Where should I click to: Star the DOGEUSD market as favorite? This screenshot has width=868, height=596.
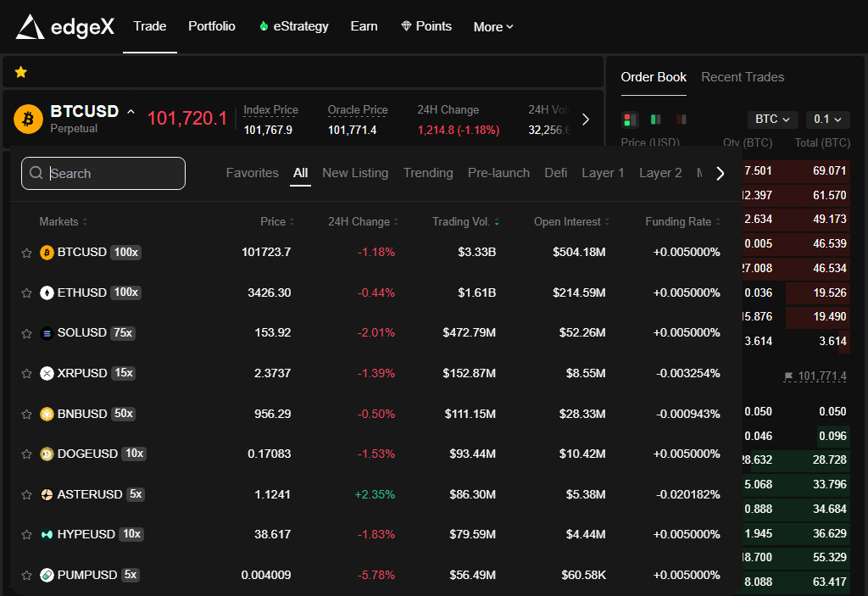pyautogui.click(x=26, y=454)
